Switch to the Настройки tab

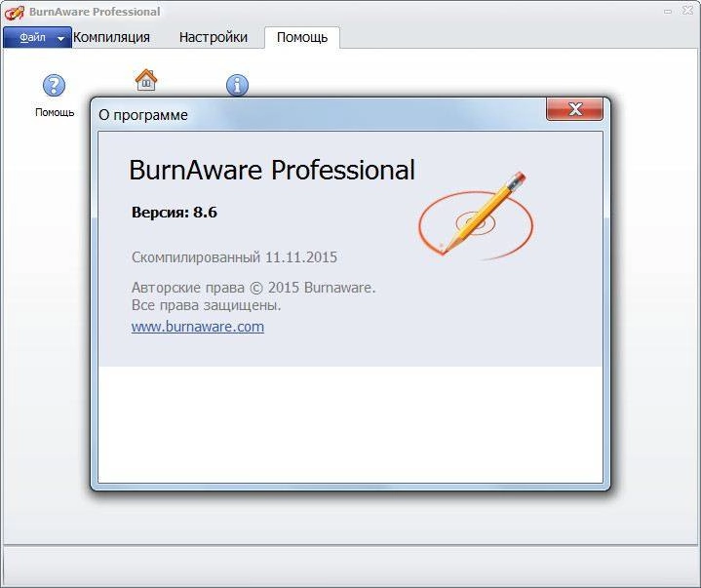(214, 37)
